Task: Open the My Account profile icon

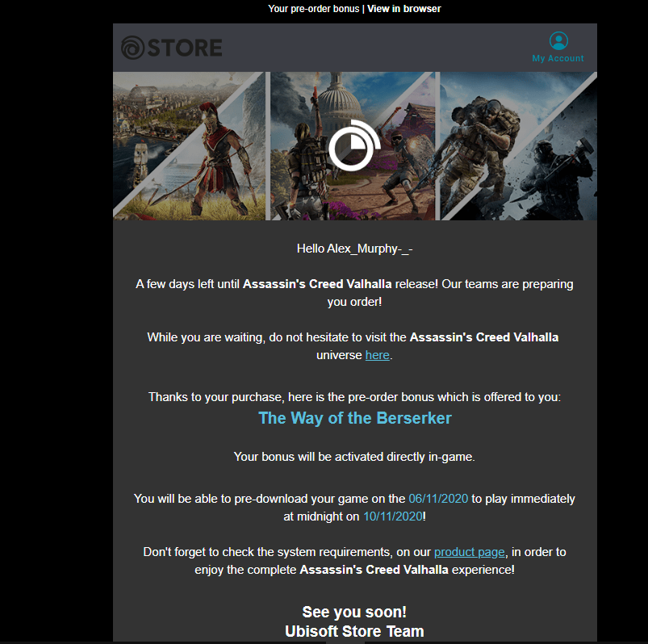Action: tap(558, 41)
